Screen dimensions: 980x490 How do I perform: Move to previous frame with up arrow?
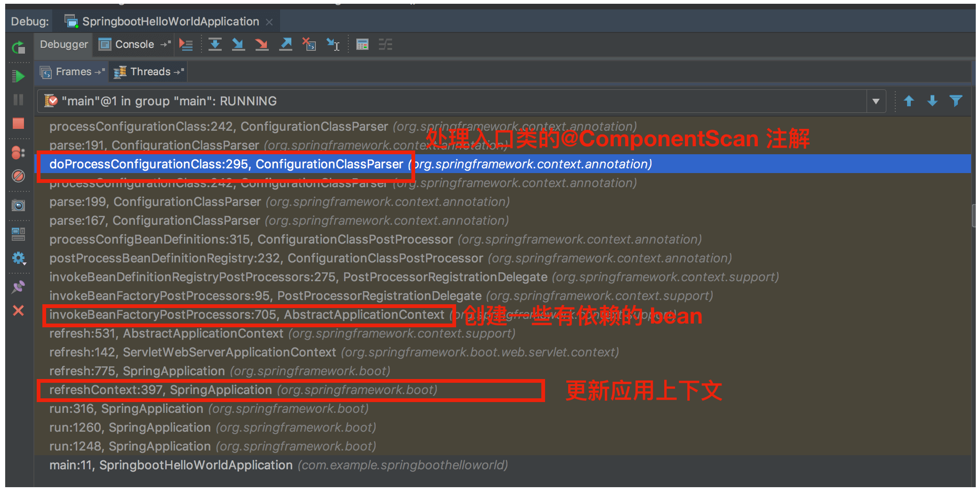909,101
